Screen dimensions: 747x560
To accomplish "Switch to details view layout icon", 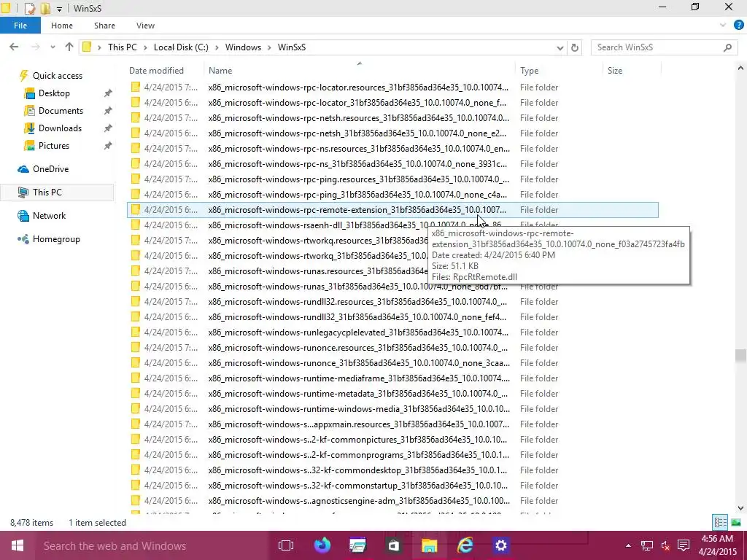I will 720,522.
